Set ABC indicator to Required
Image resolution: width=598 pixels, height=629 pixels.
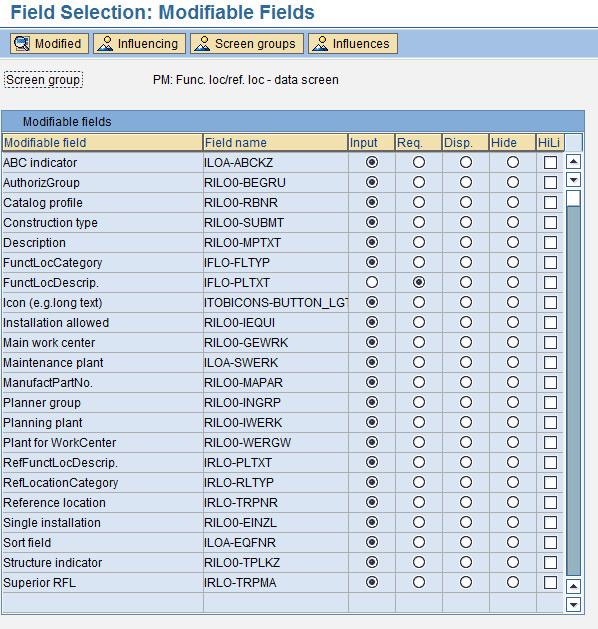coord(419,162)
